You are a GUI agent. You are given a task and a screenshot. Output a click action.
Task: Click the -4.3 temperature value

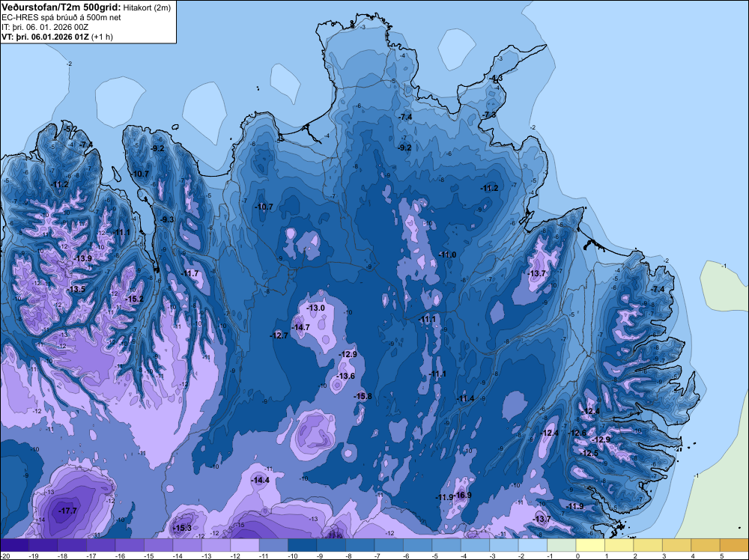[495, 79]
